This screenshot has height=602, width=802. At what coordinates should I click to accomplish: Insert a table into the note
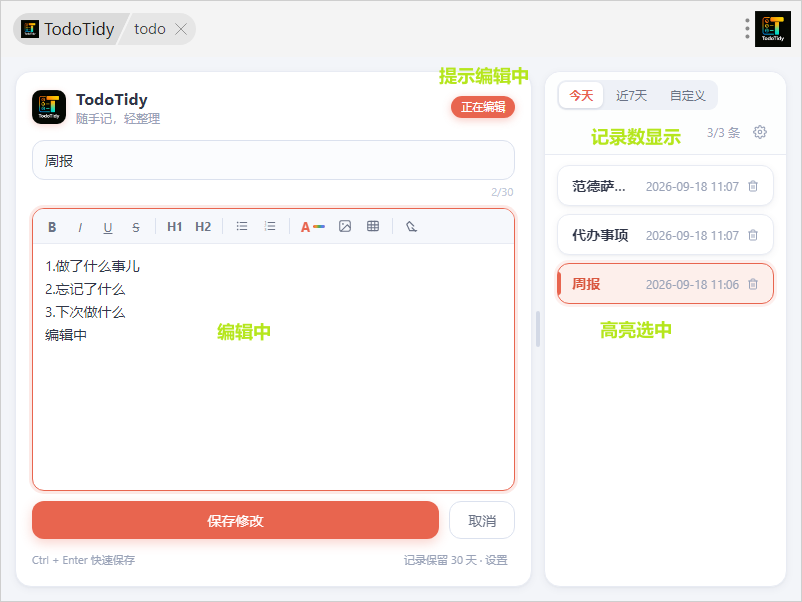(373, 226)
